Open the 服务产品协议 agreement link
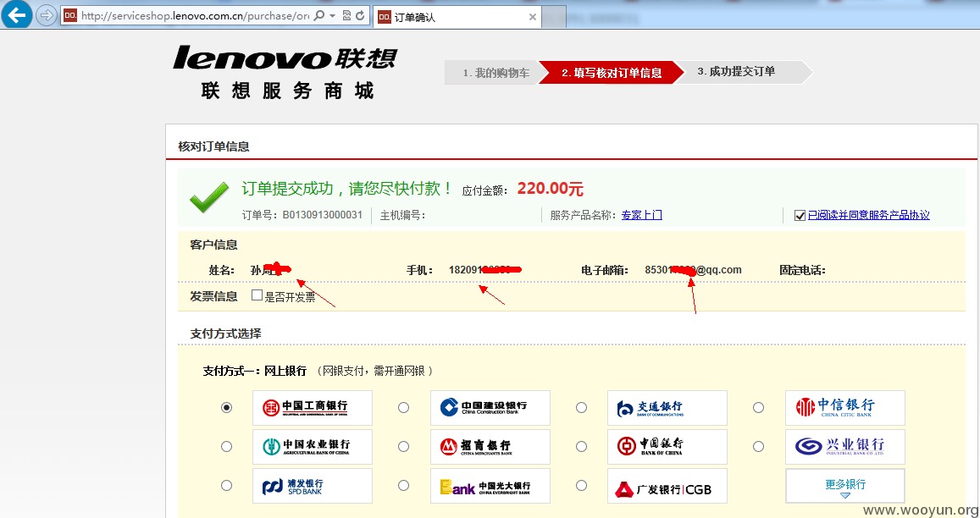980x518 pixels. [869, 215]
